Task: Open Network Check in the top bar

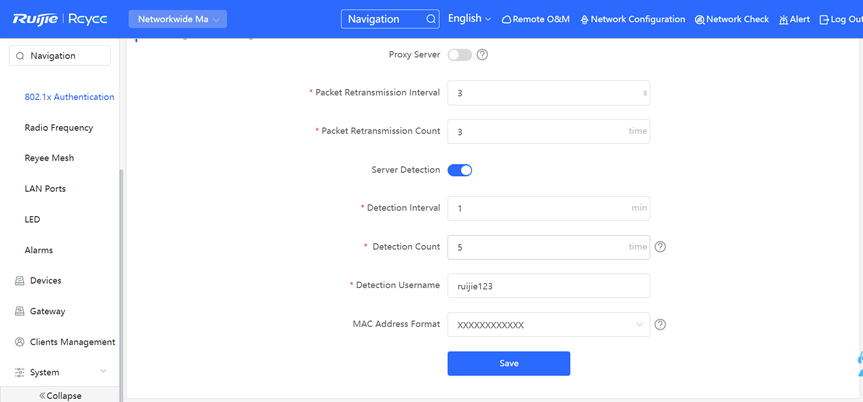Action: coord(732,19)
